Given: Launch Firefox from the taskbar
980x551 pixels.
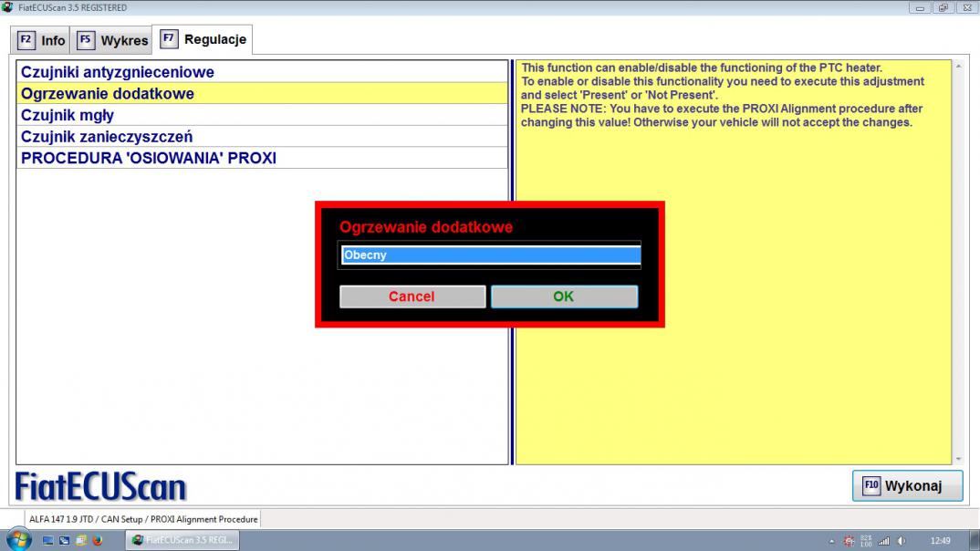Looking at the screenshot, I should pyautogui.click(x=98, y=540).
